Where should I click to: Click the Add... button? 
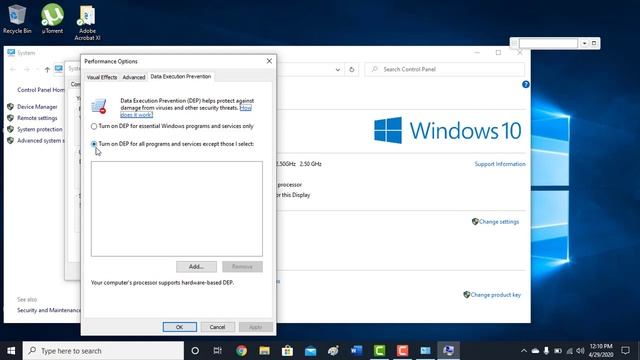tap(196, 267)
